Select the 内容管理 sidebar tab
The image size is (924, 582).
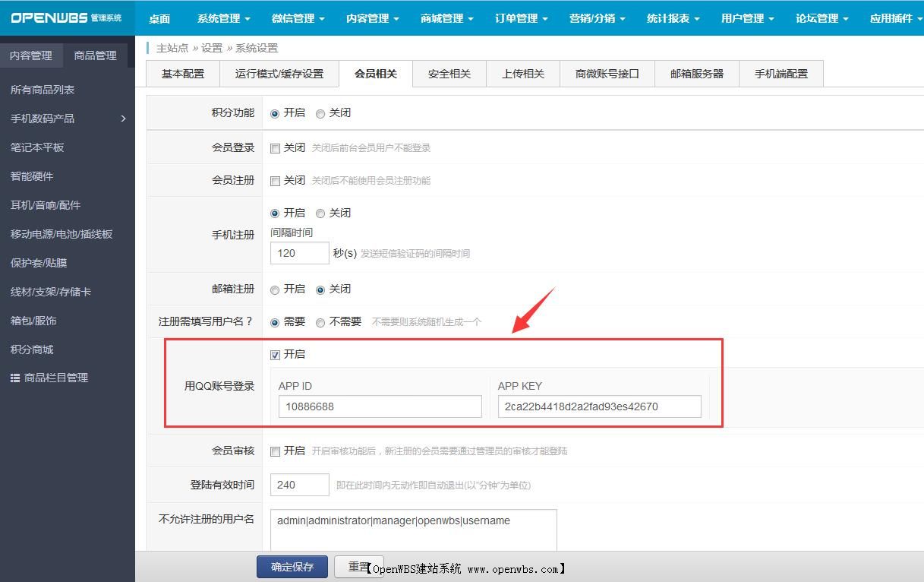31,55
